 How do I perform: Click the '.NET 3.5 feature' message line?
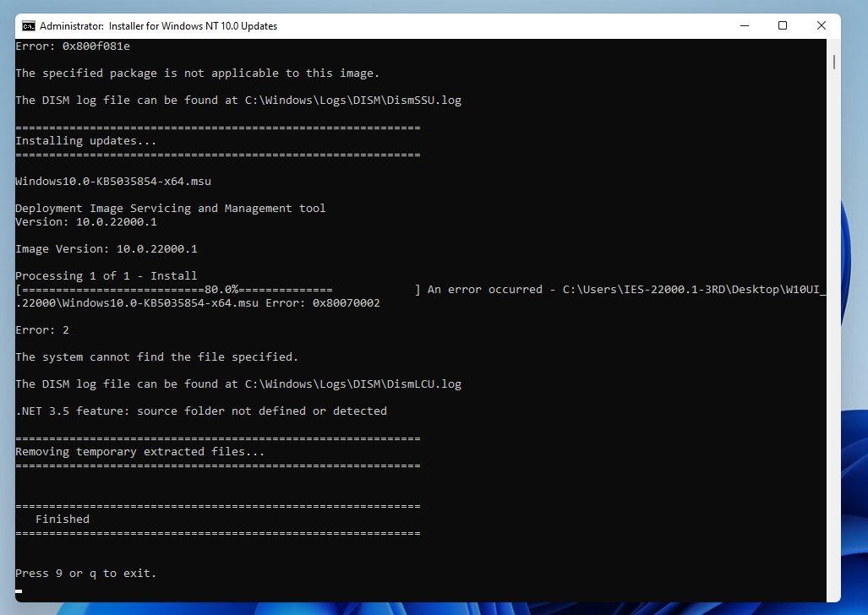pos(201,411)
